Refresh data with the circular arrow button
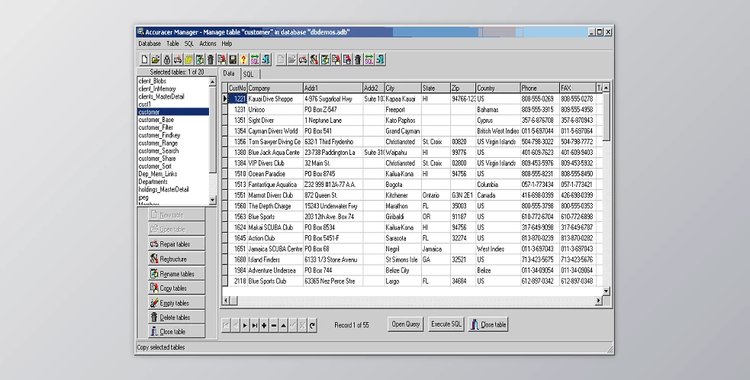Viewport: 750px width, 380px height. [312, 325]
